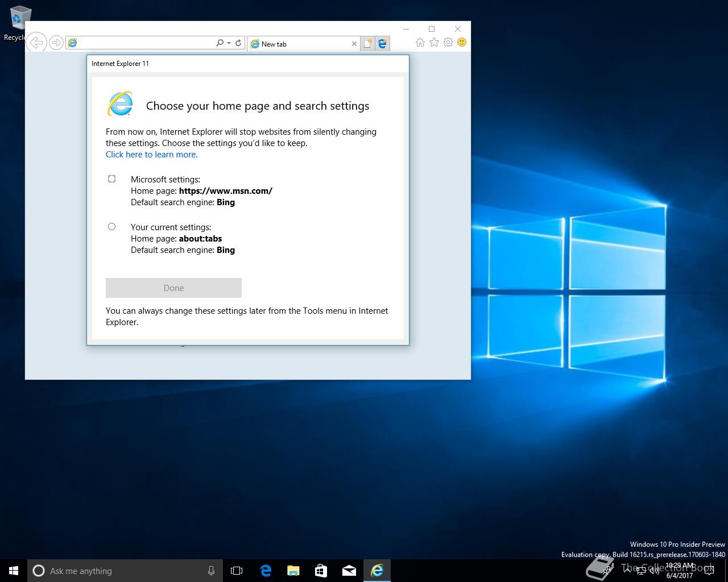The image size is (728, 582).
Task: Select the Your current settings radio option
Action: pos(111,227)
